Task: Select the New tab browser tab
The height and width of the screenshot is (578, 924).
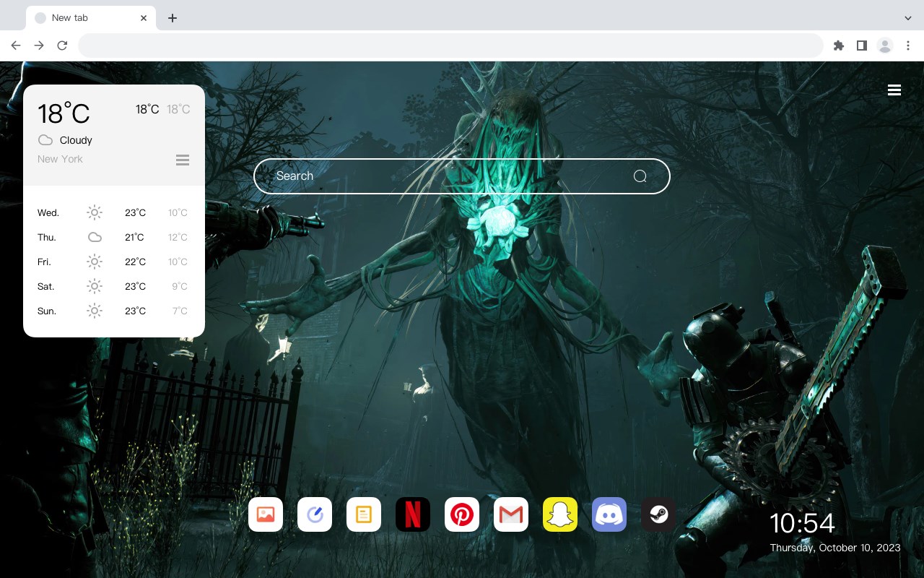Action: (x=79, y=17)
